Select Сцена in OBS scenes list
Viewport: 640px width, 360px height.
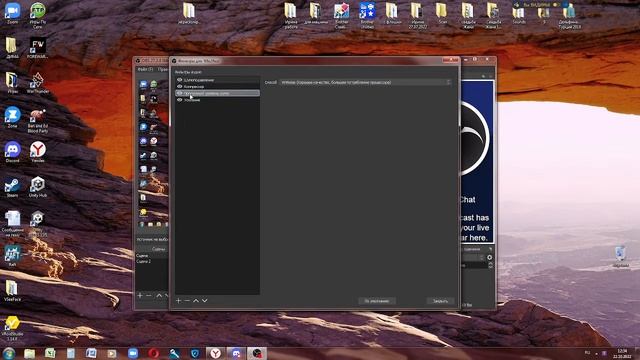142,256
